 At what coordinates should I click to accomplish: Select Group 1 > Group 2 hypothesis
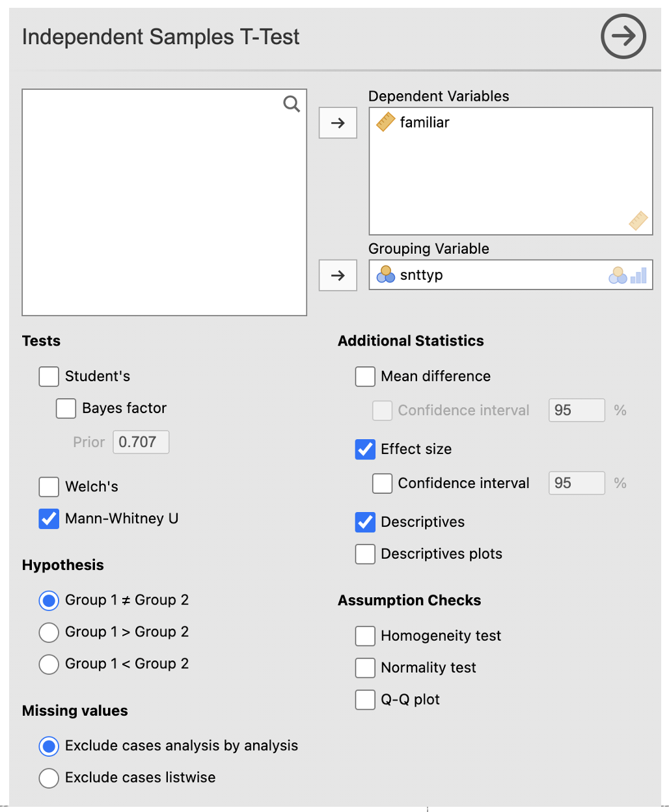pyautogui.click(x=49, y=632)
